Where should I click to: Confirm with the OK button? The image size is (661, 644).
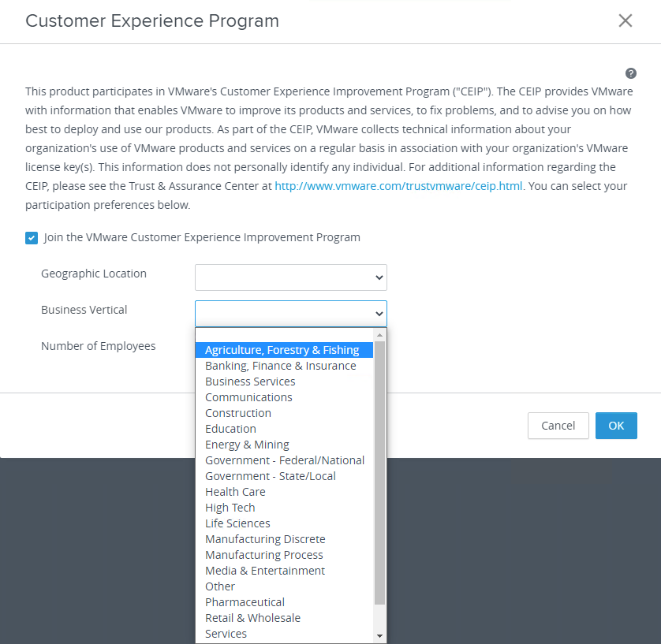(x=616, y=426)
